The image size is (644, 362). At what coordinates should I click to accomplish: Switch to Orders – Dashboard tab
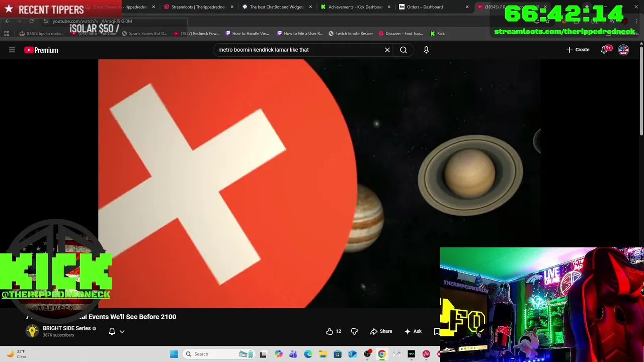click(425, 7)
